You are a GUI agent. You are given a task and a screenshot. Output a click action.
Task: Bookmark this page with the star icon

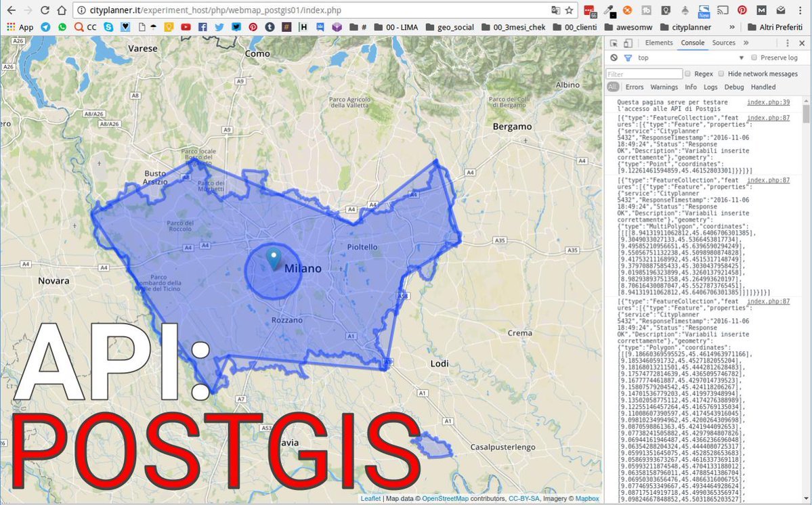[570, 11]
